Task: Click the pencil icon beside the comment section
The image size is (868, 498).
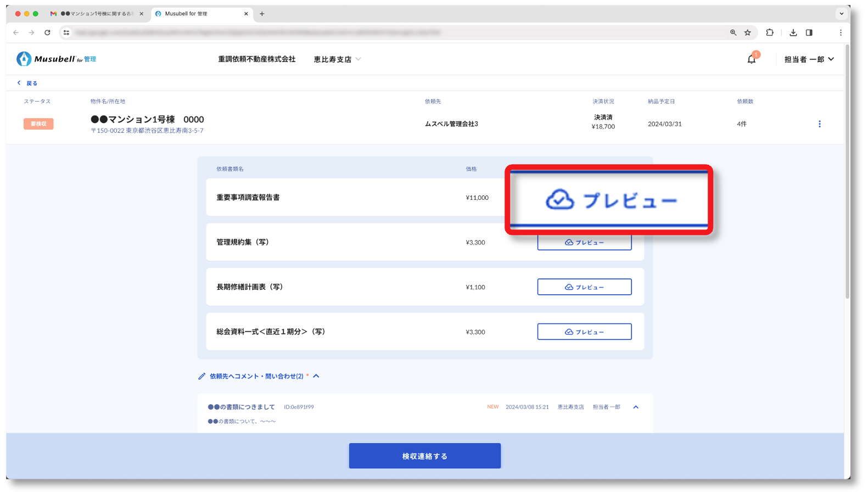Action: point(201,376)
